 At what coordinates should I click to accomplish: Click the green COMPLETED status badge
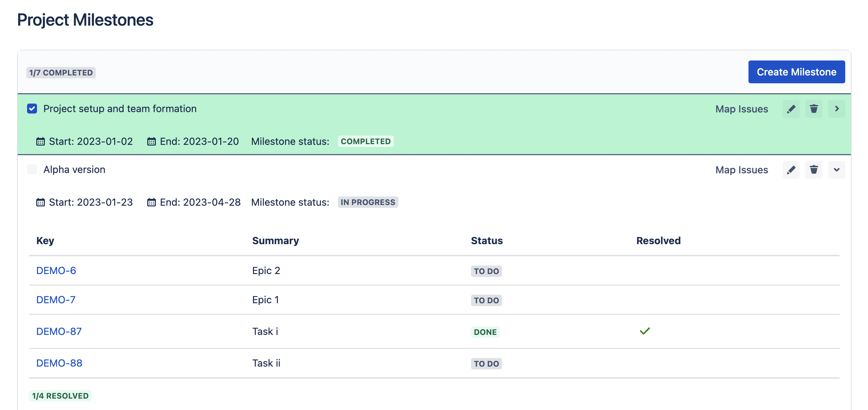pyautogui.click(x=365, y=141)
